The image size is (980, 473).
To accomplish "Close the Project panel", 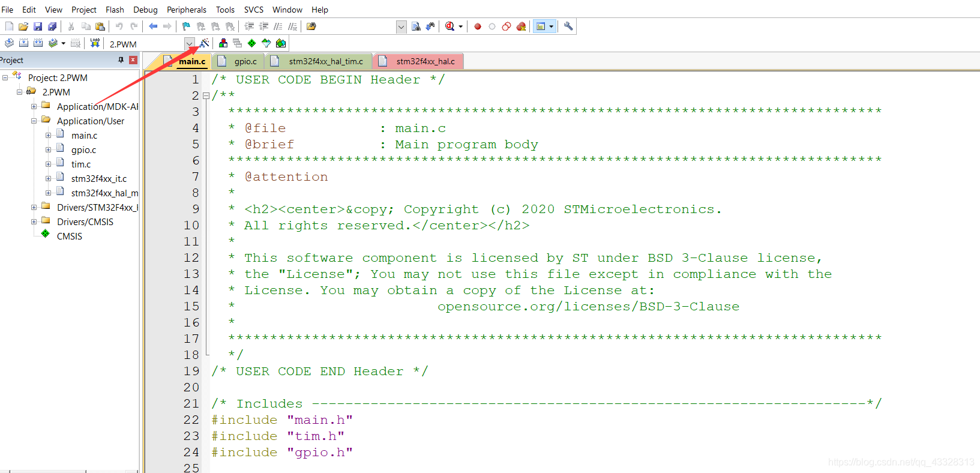I will (x=133, y=60).
